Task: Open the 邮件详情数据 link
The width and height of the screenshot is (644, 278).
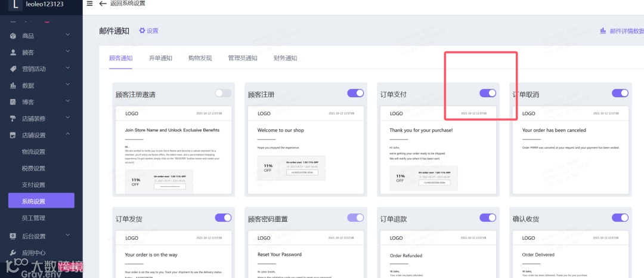Action: [x=627, y=31]
